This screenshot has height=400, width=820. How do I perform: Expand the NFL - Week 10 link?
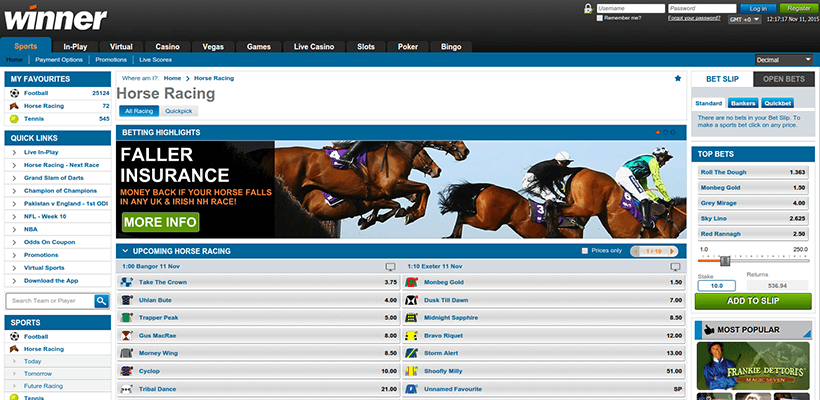coord(14,216)
